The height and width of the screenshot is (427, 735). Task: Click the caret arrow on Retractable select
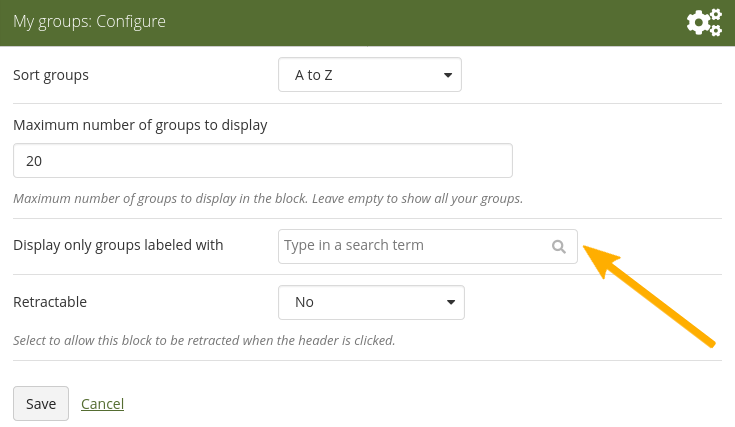450,302
